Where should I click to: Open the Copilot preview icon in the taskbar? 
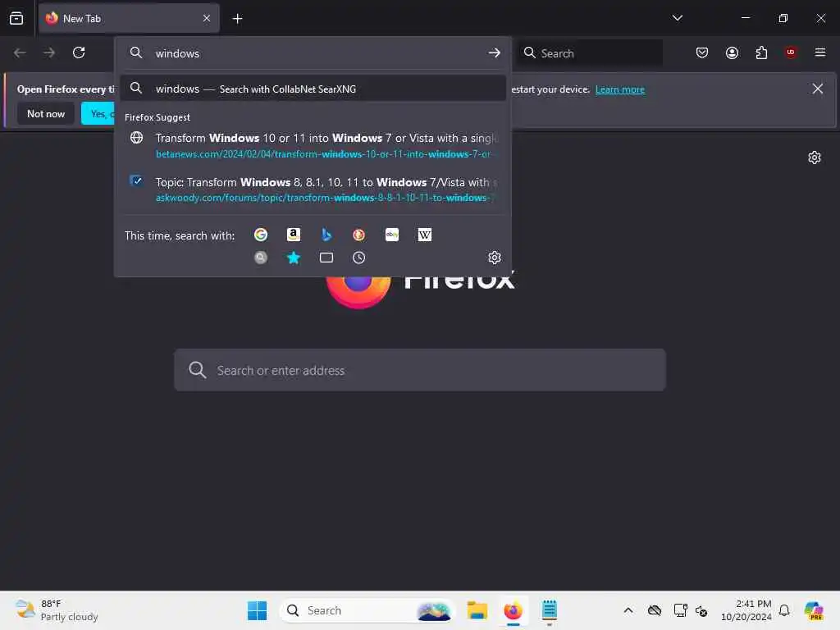point(814,610)
